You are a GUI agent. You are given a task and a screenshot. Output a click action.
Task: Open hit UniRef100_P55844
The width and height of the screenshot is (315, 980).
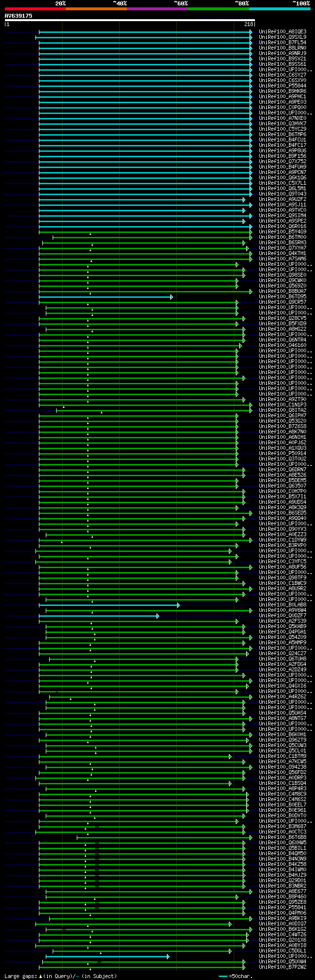283,86
